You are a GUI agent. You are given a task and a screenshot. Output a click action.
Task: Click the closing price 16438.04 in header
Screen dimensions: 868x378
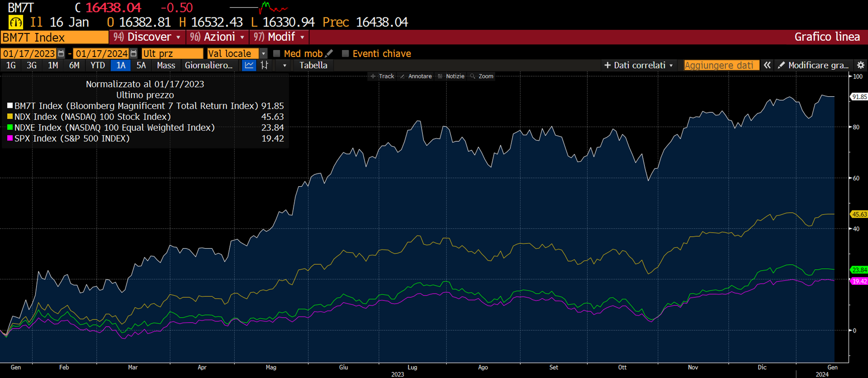(x=113, y=8)
